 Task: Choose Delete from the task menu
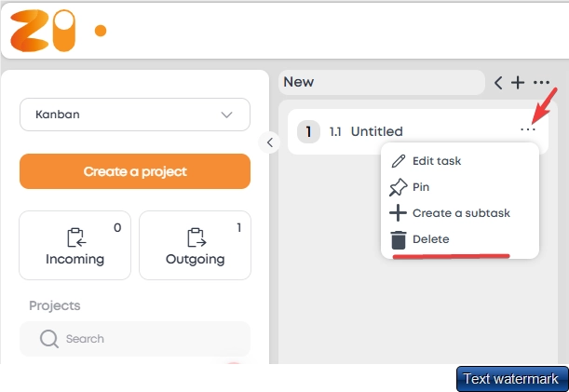(x=430, y=239)
